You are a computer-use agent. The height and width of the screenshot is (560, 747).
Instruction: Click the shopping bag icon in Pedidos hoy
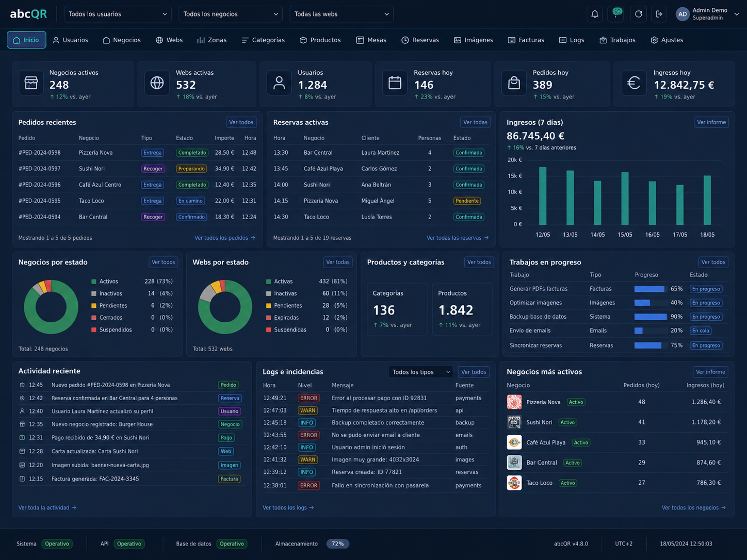point(514,83)
